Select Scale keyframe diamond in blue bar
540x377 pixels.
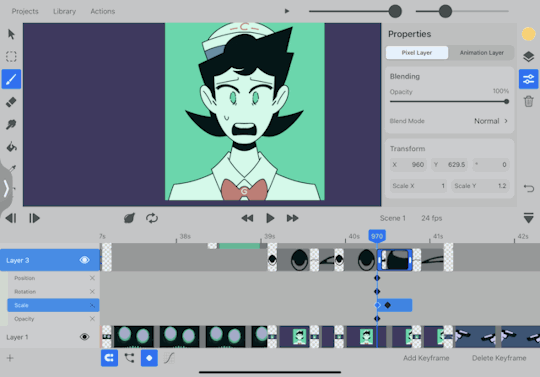388,305
